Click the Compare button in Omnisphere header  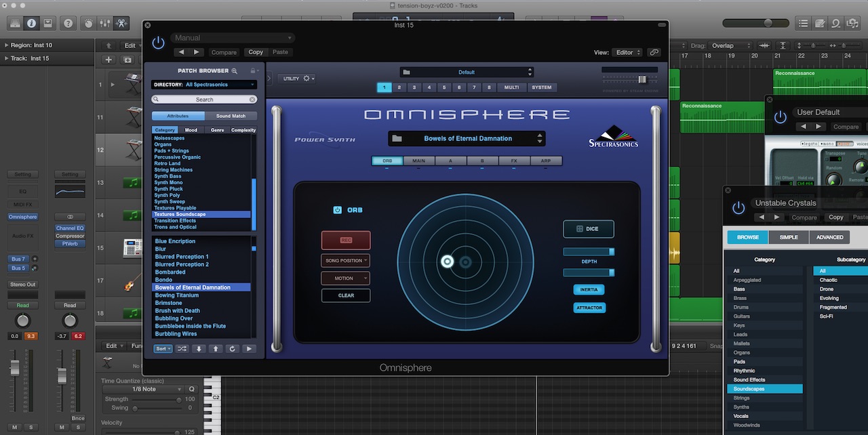(x=224, y=52)
